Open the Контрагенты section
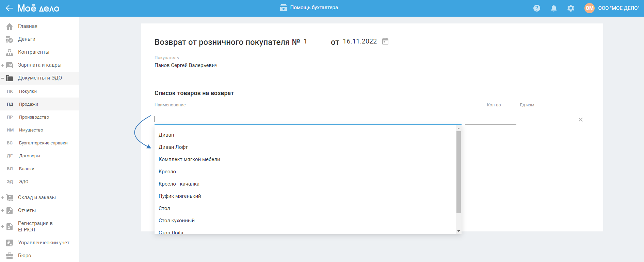Image resolution: width=644 pixels, height=262 pixels. tap(34, 52)
